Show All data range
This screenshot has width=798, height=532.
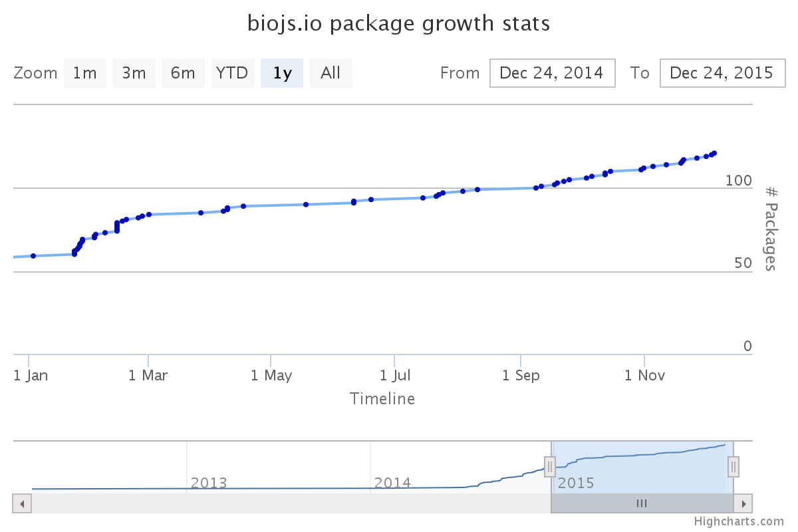[x=331, y=73]
